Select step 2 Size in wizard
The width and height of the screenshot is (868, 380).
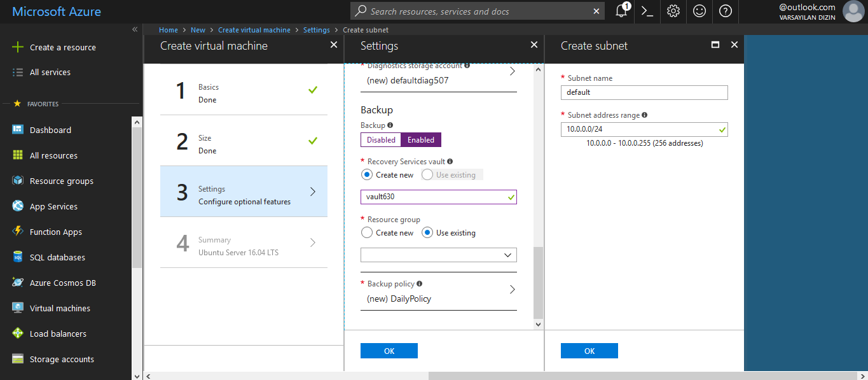click(x=244, y=144)
